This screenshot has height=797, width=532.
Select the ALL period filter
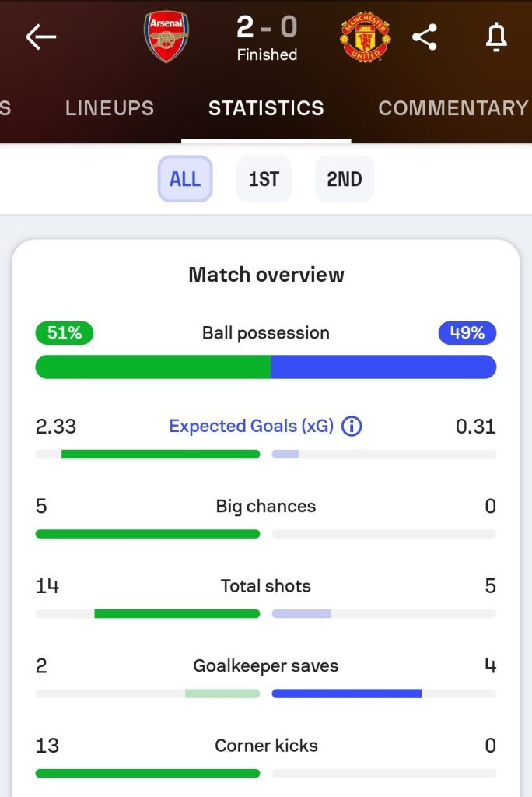185,179
